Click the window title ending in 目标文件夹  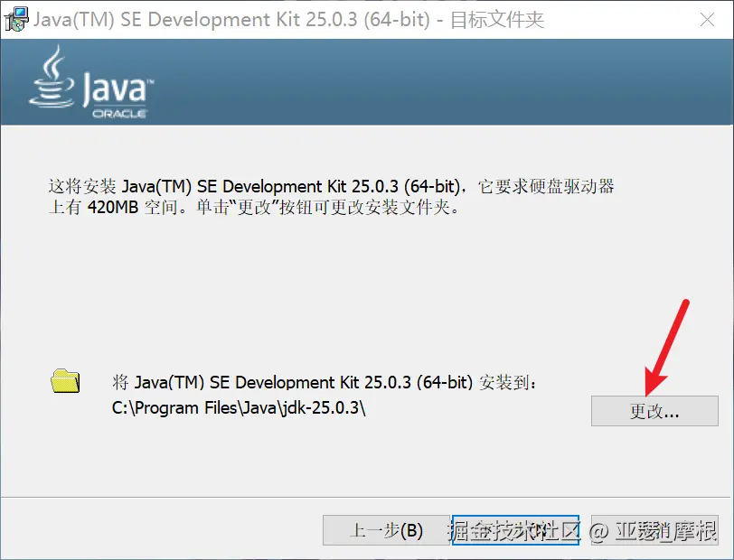click(x=288, y=20)
